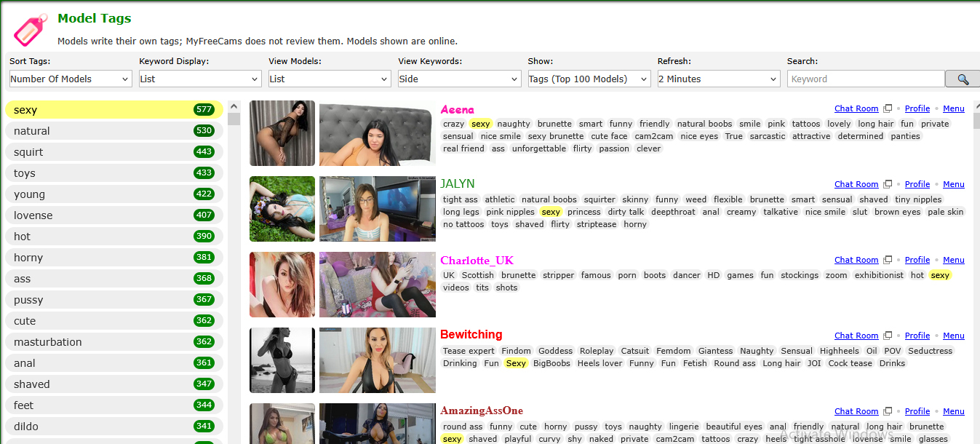Click the magnifier search button
This screenshot has width=980, height=444.
pos(962,79)
